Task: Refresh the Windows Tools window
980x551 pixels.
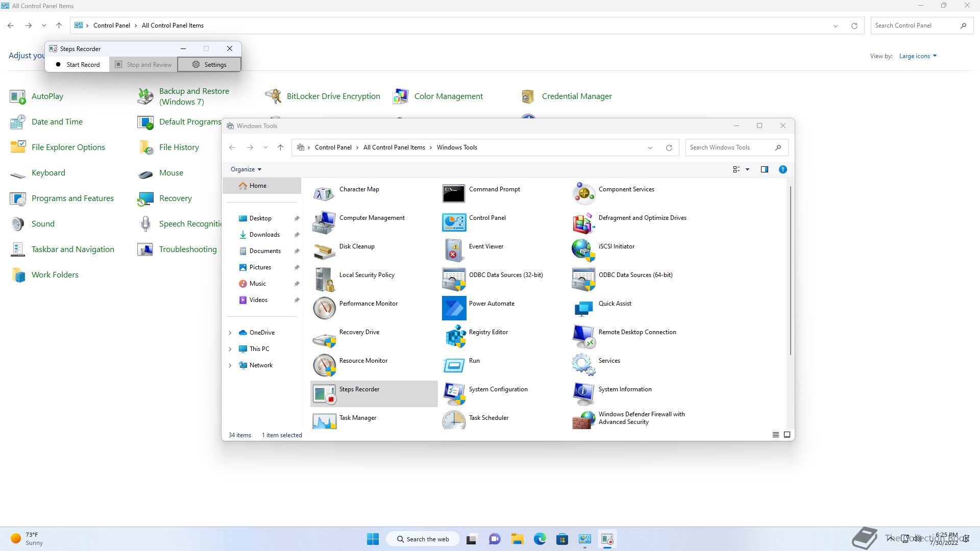Action: [669, 147]
